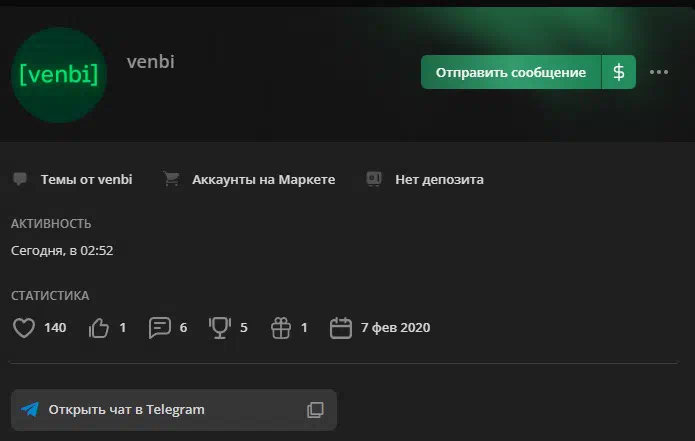Viewport: 695px width, 441px height.
Task: Click the venbi username heading
Action: tap(151, 62)
